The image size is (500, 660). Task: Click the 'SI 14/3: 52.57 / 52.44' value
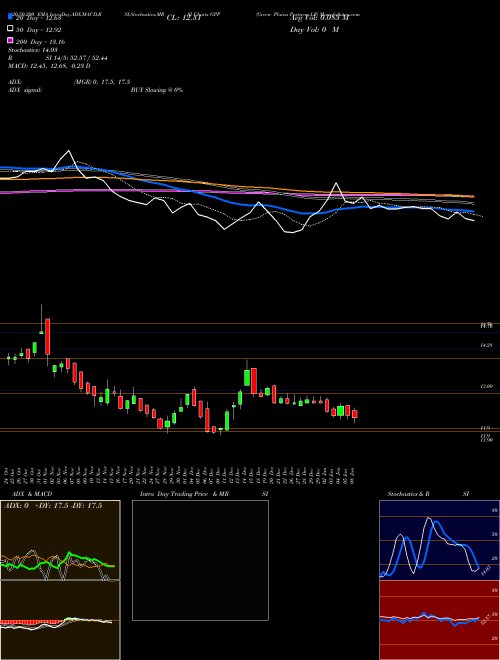coord(77,58)
